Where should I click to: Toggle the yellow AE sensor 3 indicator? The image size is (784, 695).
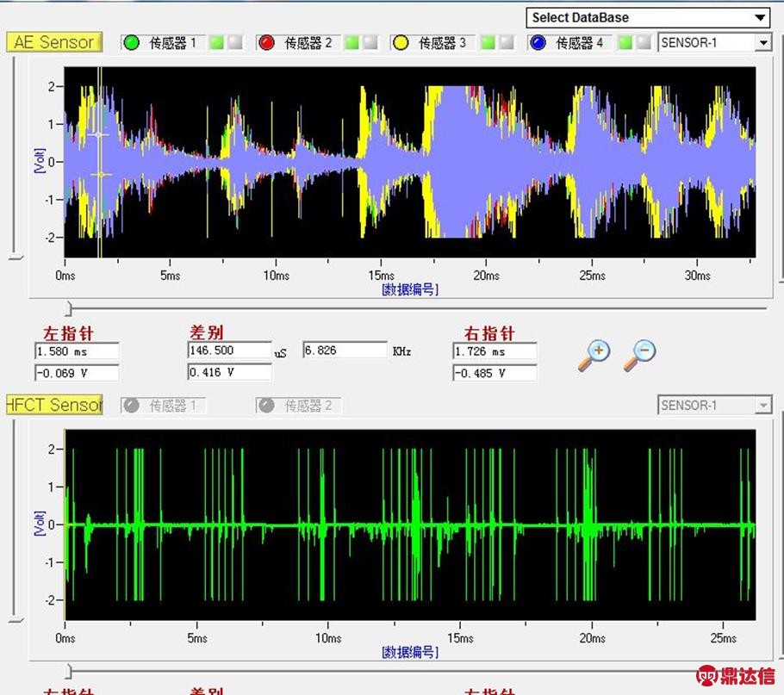[x=401, y=43]
